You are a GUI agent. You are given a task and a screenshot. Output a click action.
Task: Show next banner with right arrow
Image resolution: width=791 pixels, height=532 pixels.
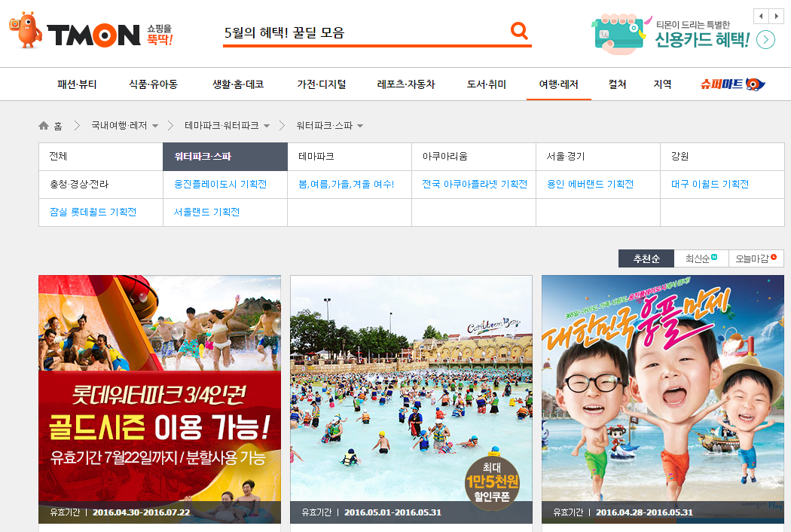(776, 16)
